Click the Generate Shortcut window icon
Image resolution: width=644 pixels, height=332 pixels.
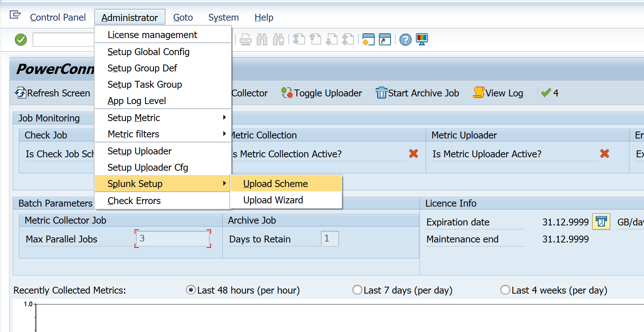pos(385,40)
